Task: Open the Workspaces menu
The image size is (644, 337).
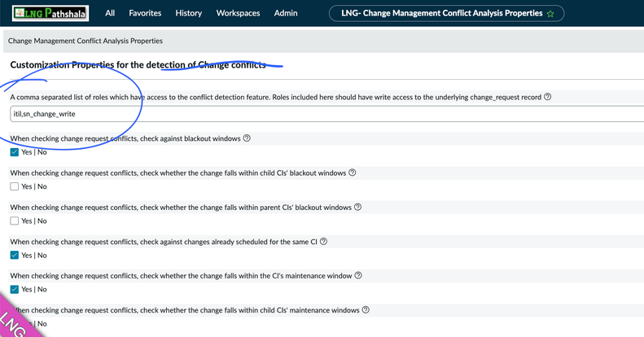Action: coord(238,13)
